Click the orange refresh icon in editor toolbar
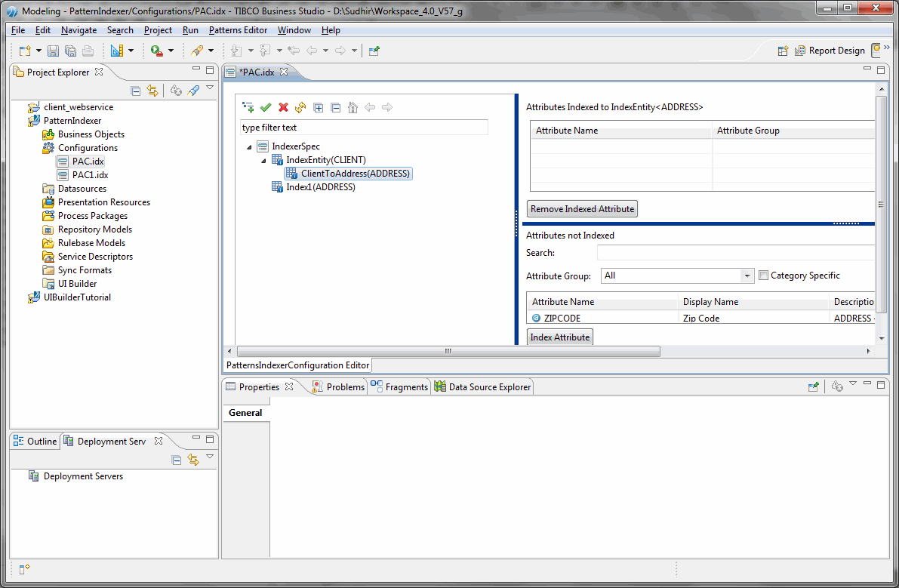 [x=300, y=107]
